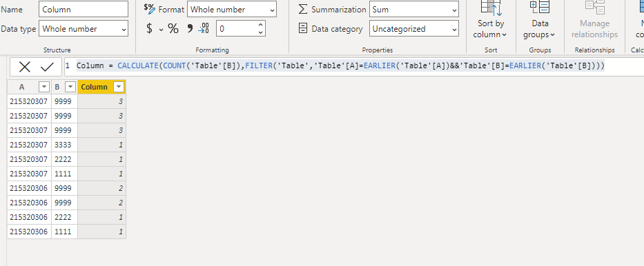Screen dimensions: 644x266
Task: Open currency symbol dropdown arrow
Action: point(161,29)
